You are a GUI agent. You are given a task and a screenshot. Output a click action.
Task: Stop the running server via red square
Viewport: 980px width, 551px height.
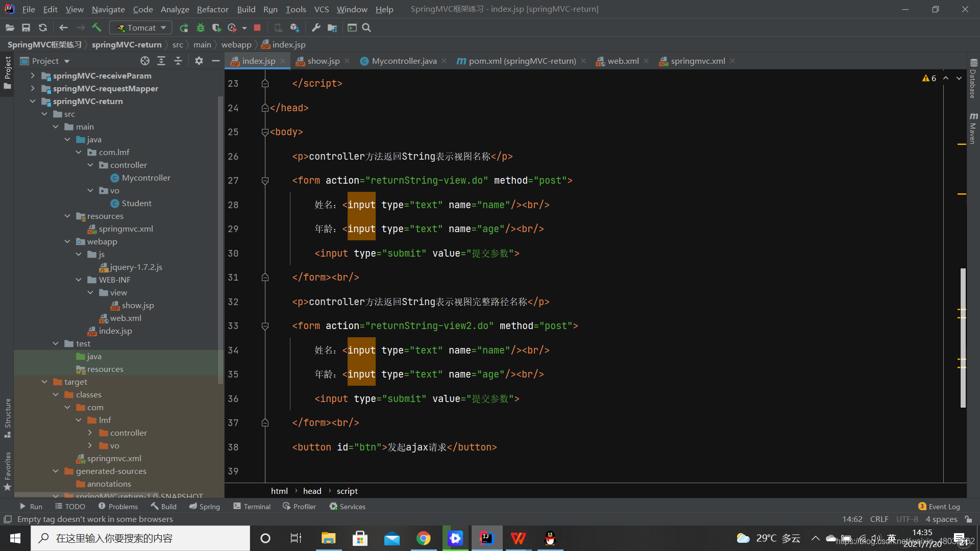pyautogui.click(x=257, y=28)
